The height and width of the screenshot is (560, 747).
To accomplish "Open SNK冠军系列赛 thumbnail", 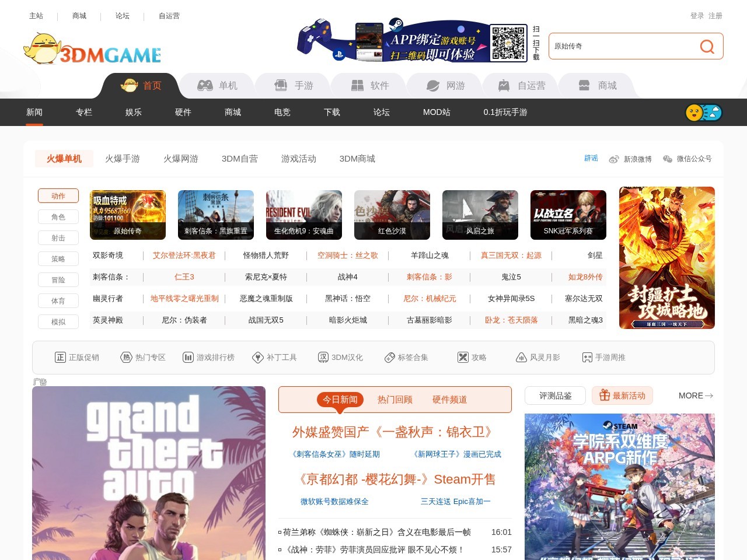I will pyautogui.click(x=568, y=215).
